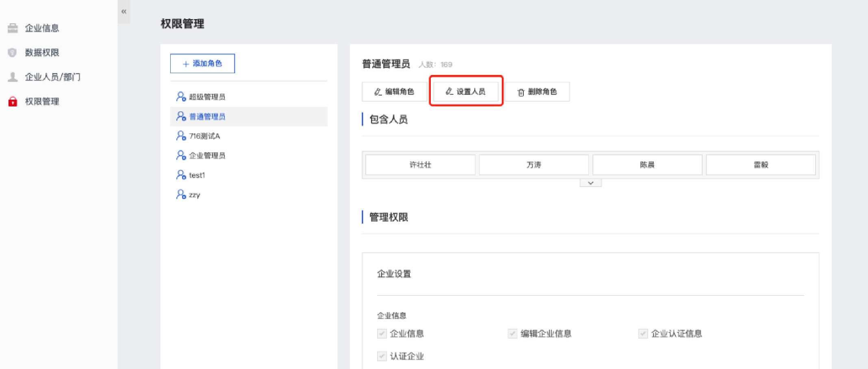Viewport: 868px width, 369px height.
Task: Expand the member list with the down chevron
Action: [590, 183]
